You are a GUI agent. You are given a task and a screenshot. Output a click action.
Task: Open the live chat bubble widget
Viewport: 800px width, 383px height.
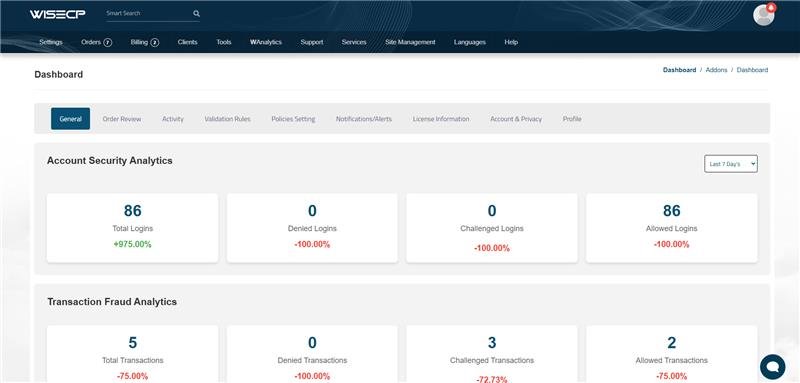point(772,367)
